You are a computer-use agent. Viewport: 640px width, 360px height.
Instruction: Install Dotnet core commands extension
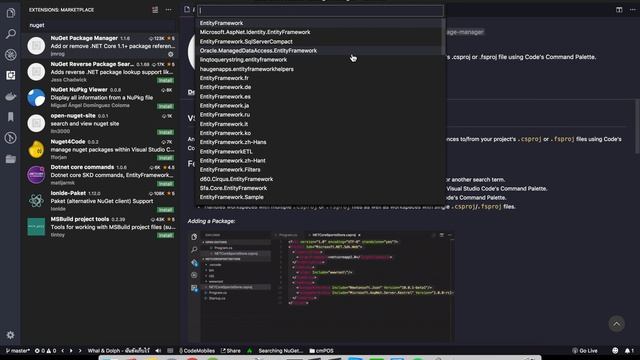click(x=165, y=184)
